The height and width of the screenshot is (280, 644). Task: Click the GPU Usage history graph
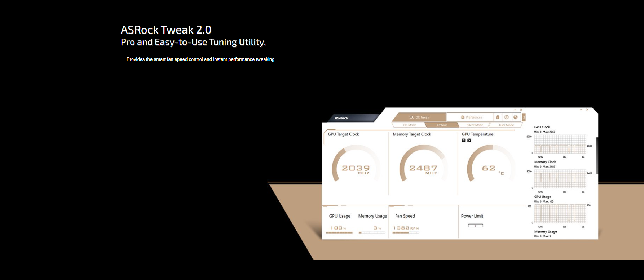click(560, 214)
